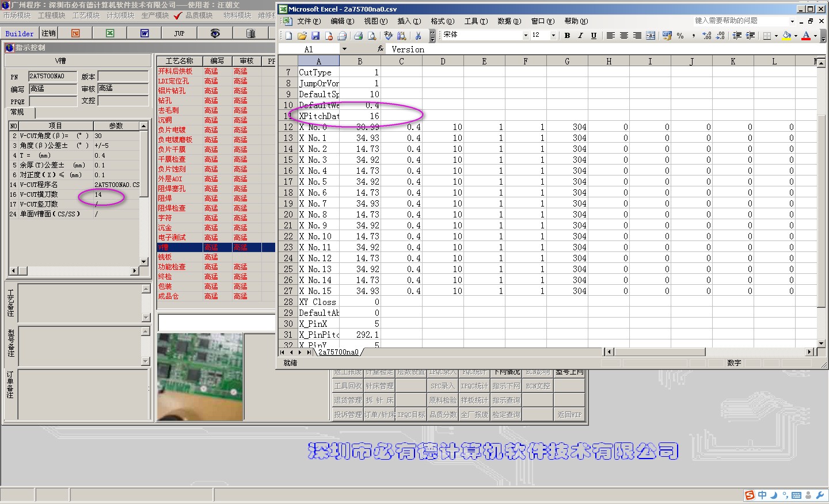Open 工程模块 menu

[51, 16]
